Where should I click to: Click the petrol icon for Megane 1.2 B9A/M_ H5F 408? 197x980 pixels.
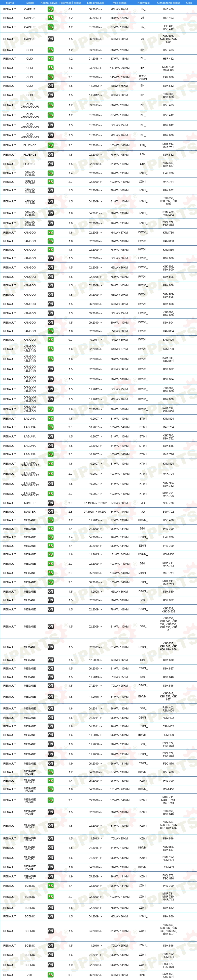point(50,520)
